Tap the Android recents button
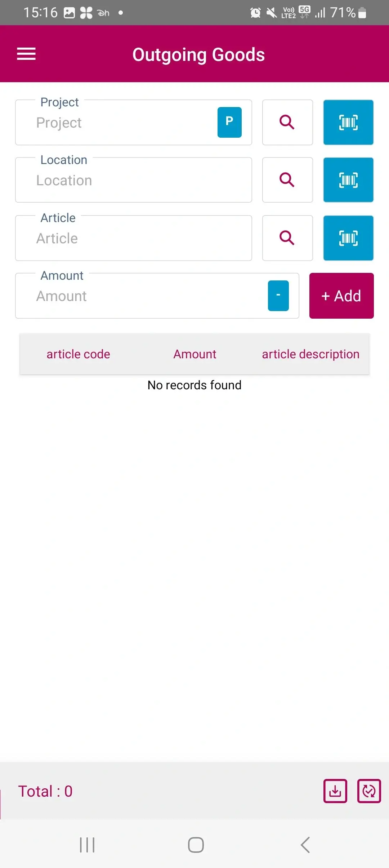 (86, 845)
